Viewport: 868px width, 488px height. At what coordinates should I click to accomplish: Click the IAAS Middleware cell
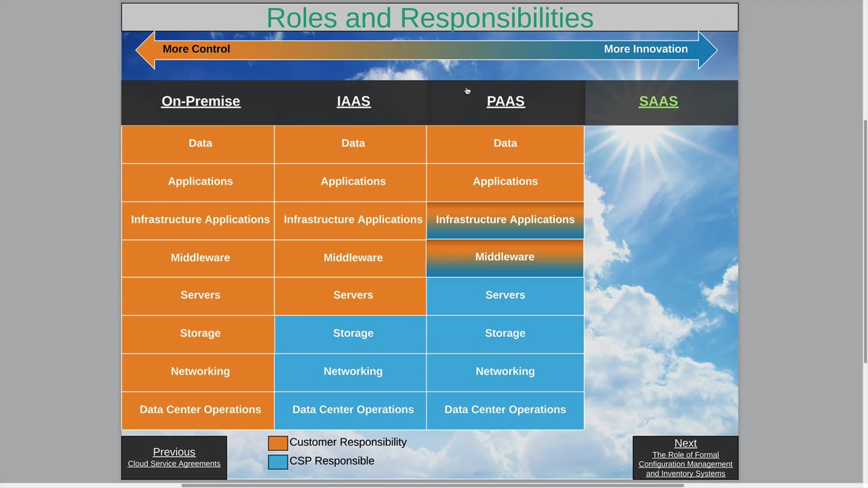(351, 258)
